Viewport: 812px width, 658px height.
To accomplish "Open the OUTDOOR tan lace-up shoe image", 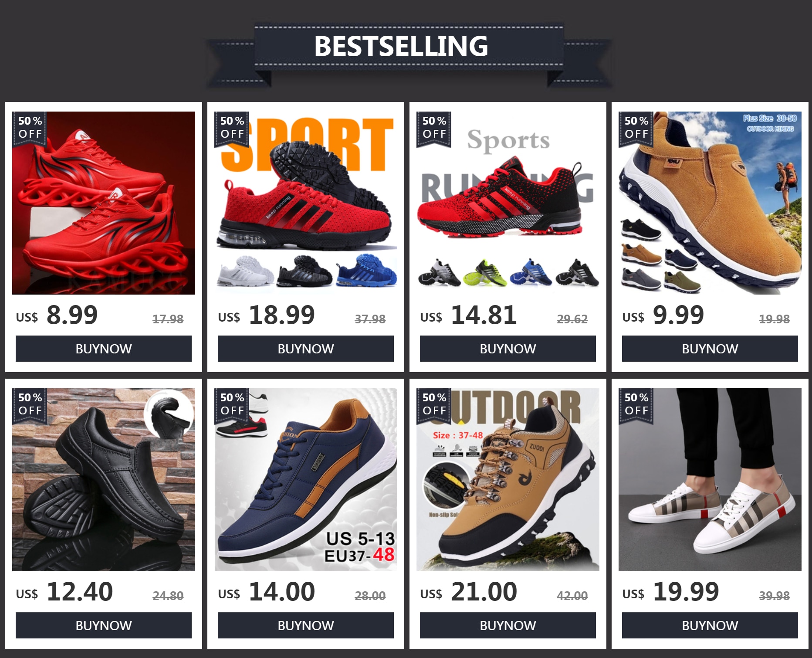I will point(508,480).
